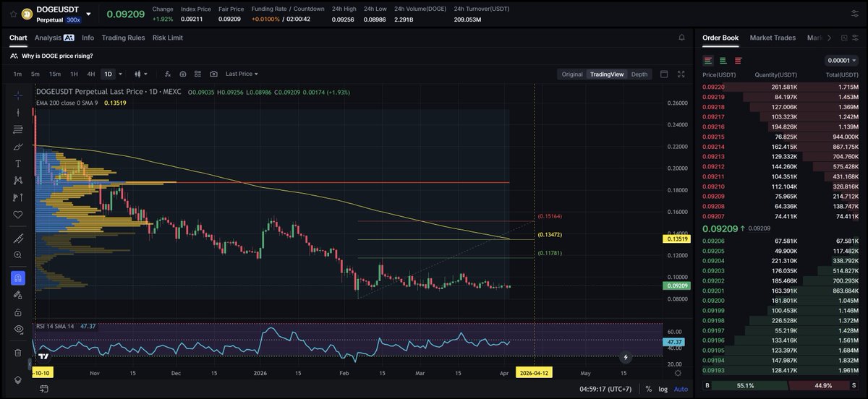Image resolution: width=868 pixels, height=399 pixels.
Task: Select the Fibonacci retracement tool
Action: tap(18, 129)
